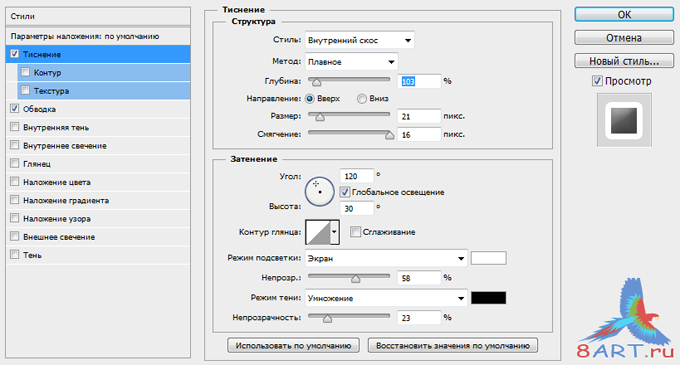
Task: Select the Вниз direction radio button
Action: [362, 99]
